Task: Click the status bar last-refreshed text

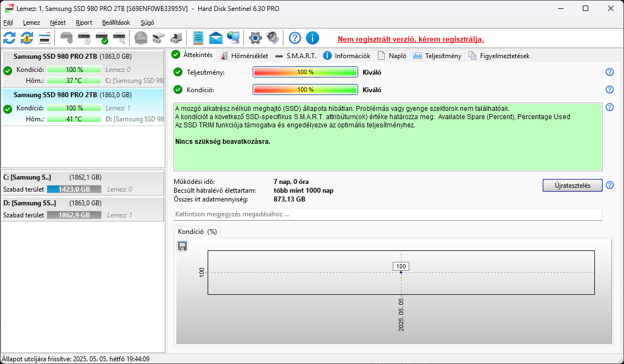Action: (x=76, y=359)
